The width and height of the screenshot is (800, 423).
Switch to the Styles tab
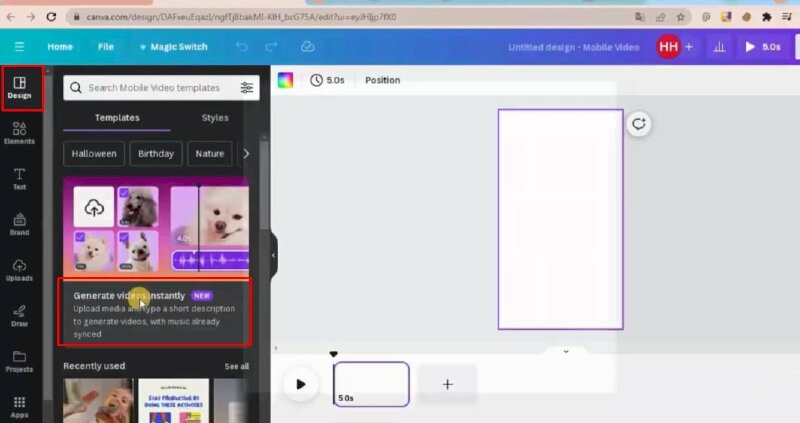pos(215,118)
